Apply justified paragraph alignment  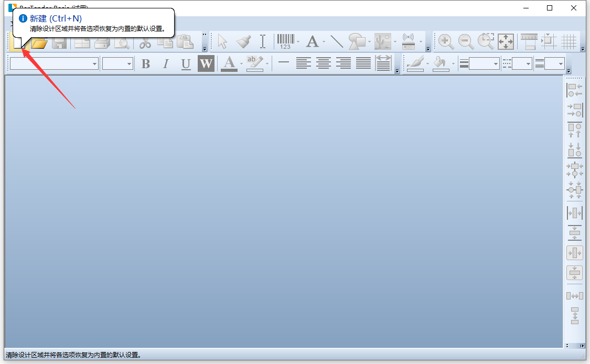363,63
